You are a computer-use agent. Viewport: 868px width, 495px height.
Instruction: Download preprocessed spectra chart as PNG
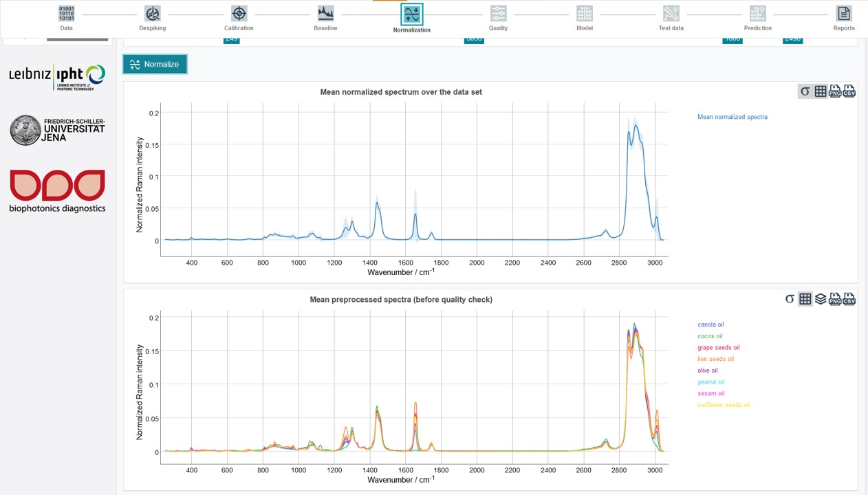pos(835,299)
